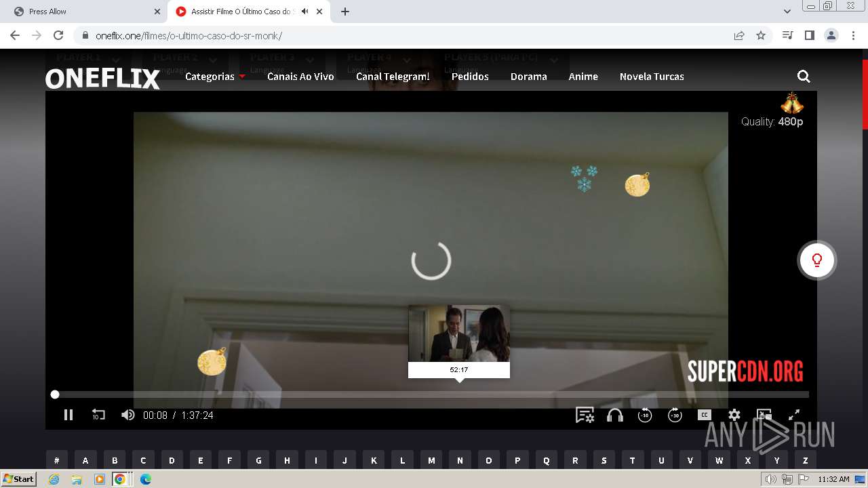Click the lightbulb lights-off button
The width and height of the screenshot is (868, 488).
[x=817, y=260]
